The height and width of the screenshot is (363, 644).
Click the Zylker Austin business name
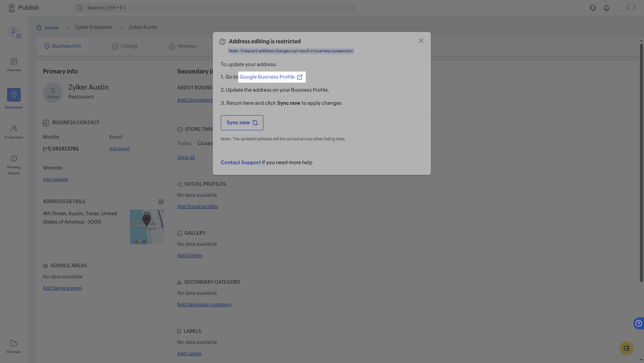(88, 87)
